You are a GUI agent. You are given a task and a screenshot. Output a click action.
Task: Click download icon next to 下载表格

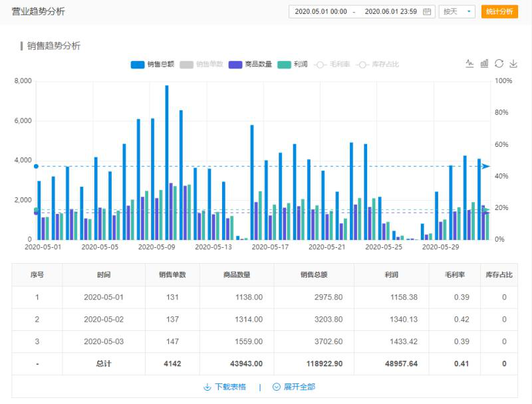[x=207, y=387]
